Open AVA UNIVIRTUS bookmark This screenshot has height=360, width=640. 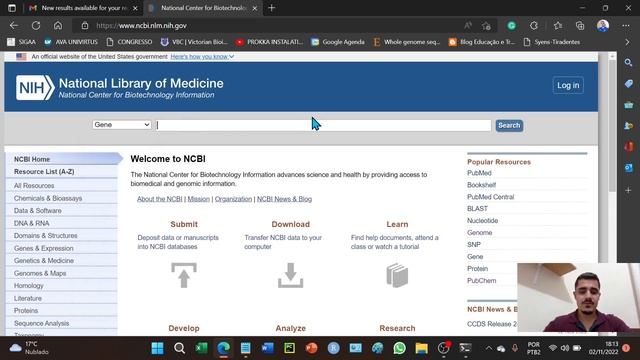tap(71, 42)
